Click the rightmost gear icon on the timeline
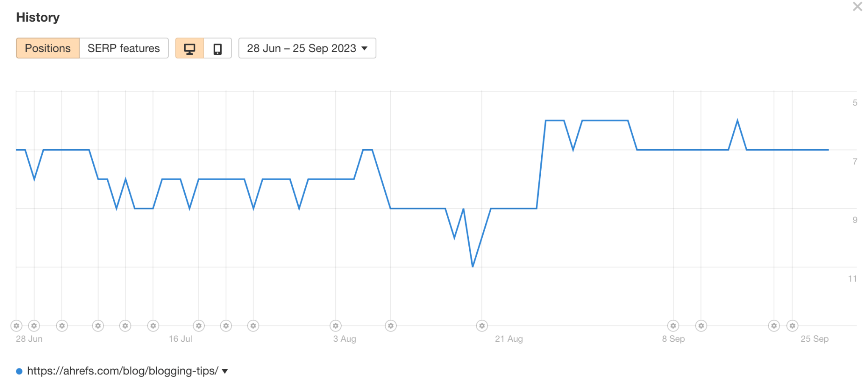This screenshot has height=385, width=868. [x=792, y=326]
